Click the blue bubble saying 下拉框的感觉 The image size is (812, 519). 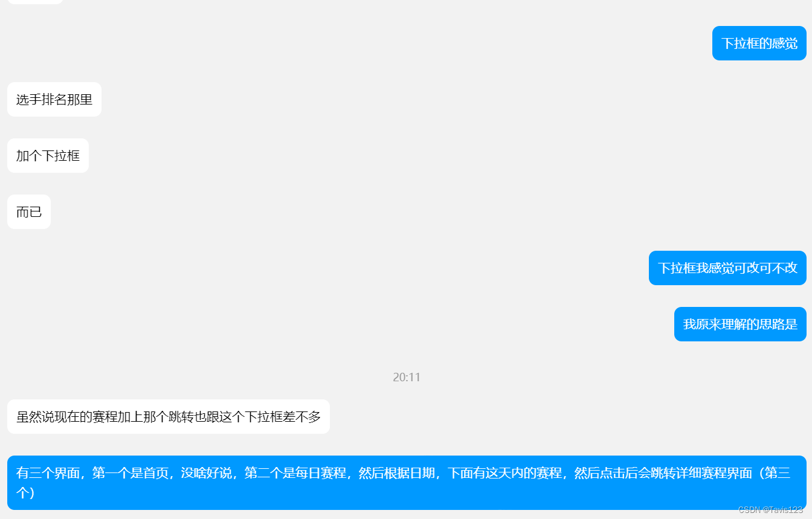[759, 43]
